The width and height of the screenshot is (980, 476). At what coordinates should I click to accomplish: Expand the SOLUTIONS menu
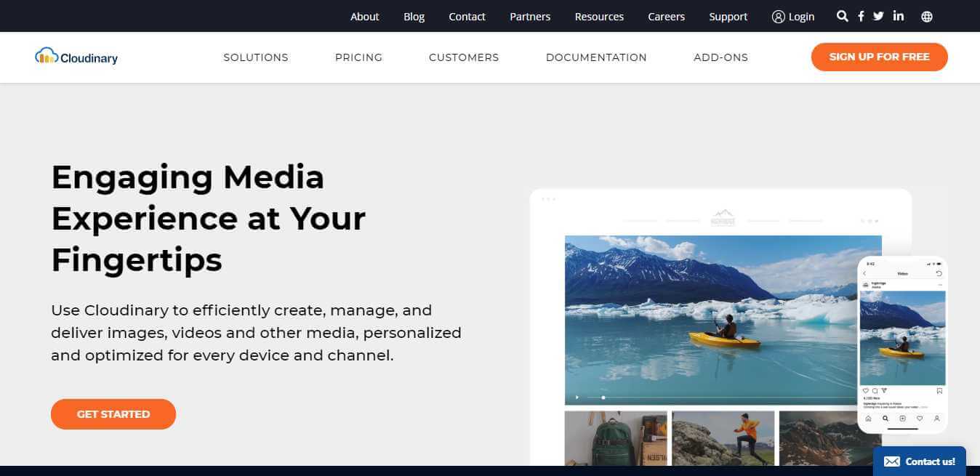[256, 57]
